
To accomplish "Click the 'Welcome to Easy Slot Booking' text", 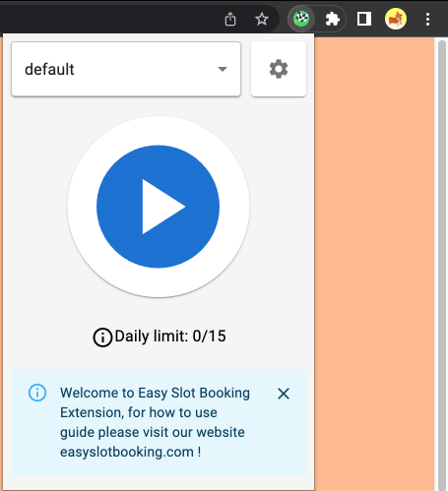I will [155, 393].
